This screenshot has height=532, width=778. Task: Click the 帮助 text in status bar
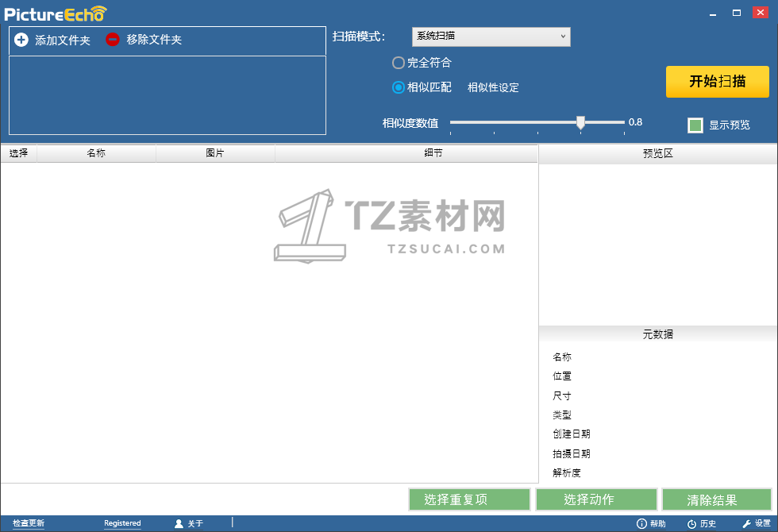point(658,523)
